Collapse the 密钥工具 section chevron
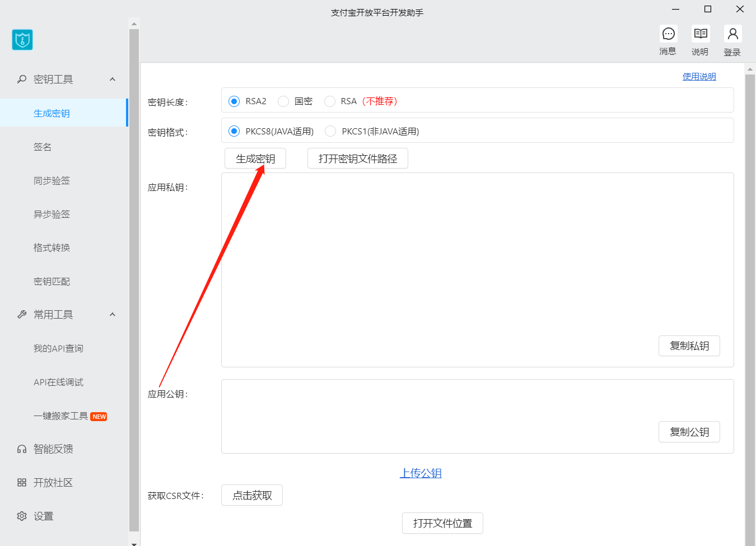The image size is (756, 546). coord(113,80)
